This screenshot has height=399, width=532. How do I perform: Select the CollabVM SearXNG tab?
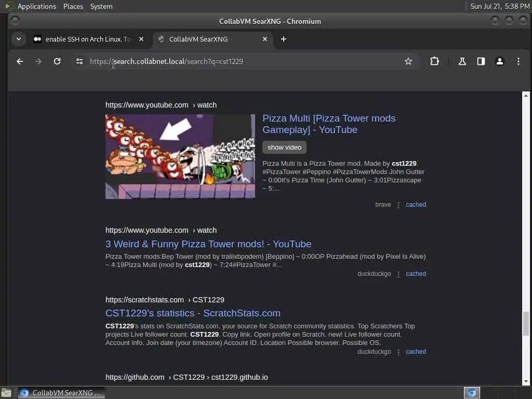[212, 39]
